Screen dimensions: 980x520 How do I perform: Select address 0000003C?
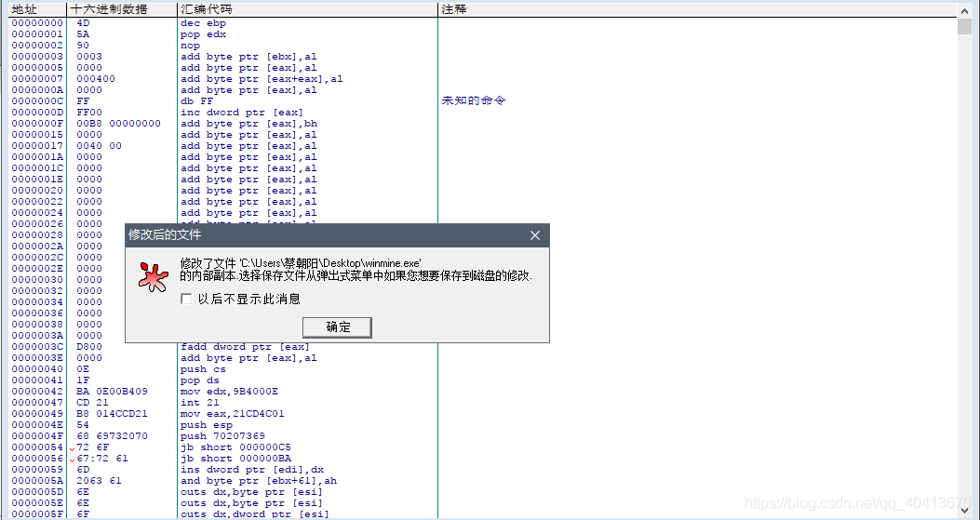tap(37, 347)
